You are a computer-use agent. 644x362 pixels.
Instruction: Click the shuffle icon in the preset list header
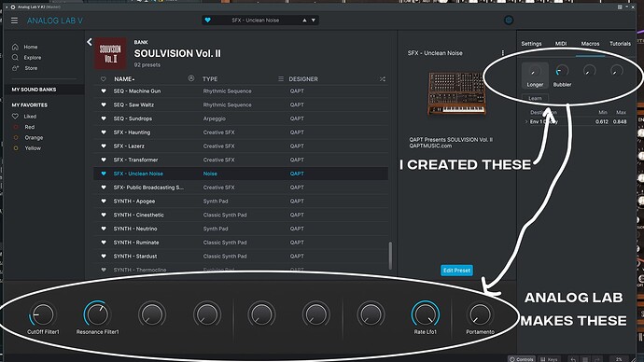383,78
